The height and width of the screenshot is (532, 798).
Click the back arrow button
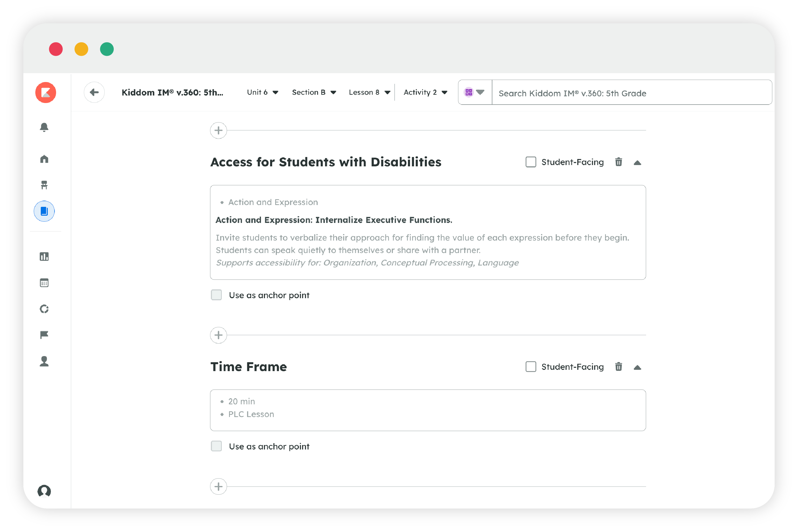click(94, 92)
